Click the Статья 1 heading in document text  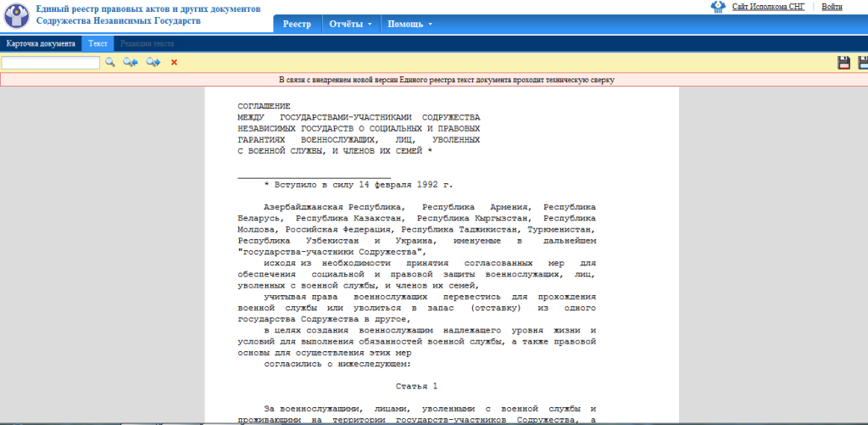click(416, 386)
